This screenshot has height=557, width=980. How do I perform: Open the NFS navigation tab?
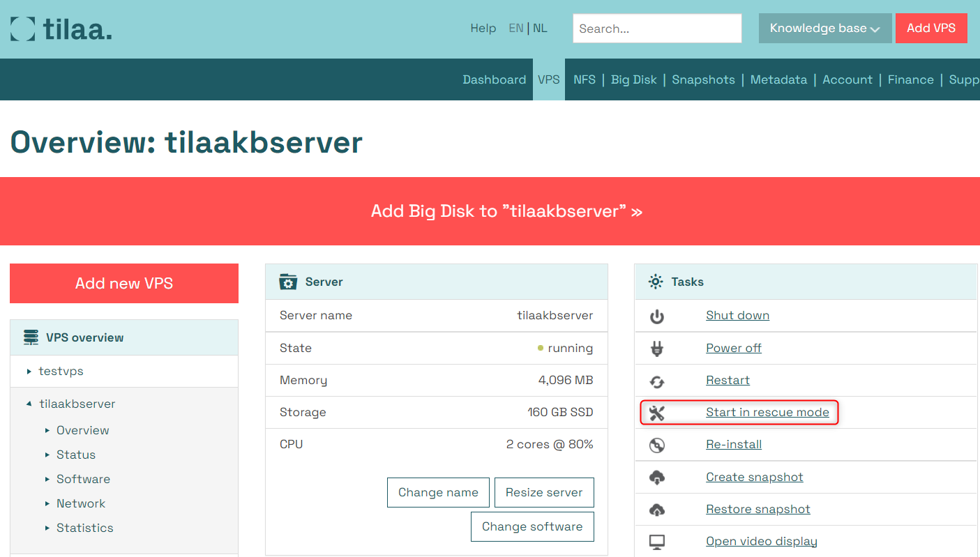(585, 79)
